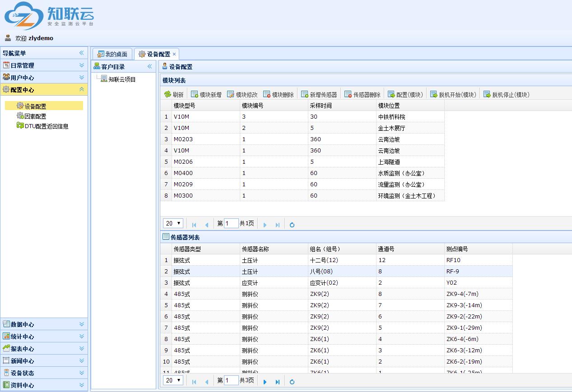This screenshot has height=392, width=572.
Task: Open module list page size dropdown
Action: pyautogui.click(x=173, y=223)
